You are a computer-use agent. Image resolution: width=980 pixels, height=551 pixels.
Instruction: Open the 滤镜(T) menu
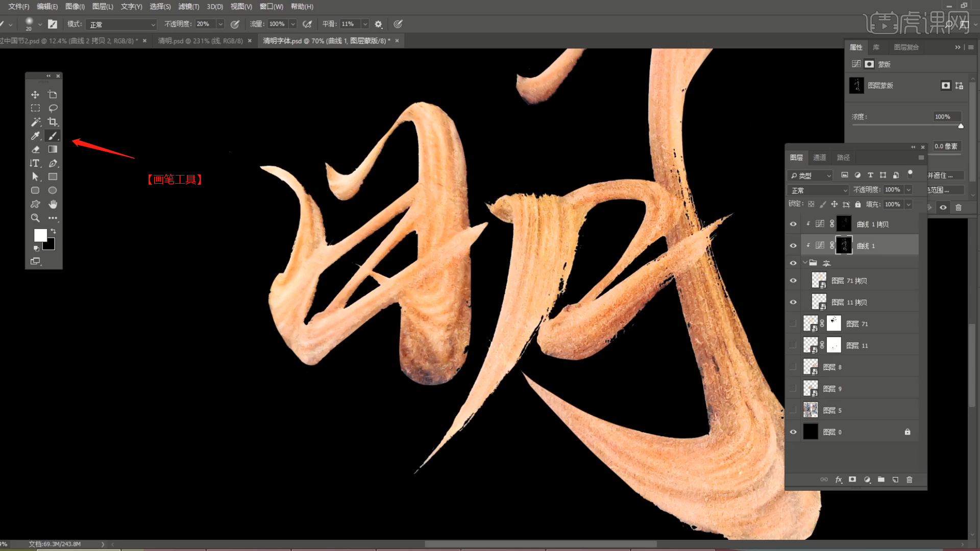coord(188,7)
